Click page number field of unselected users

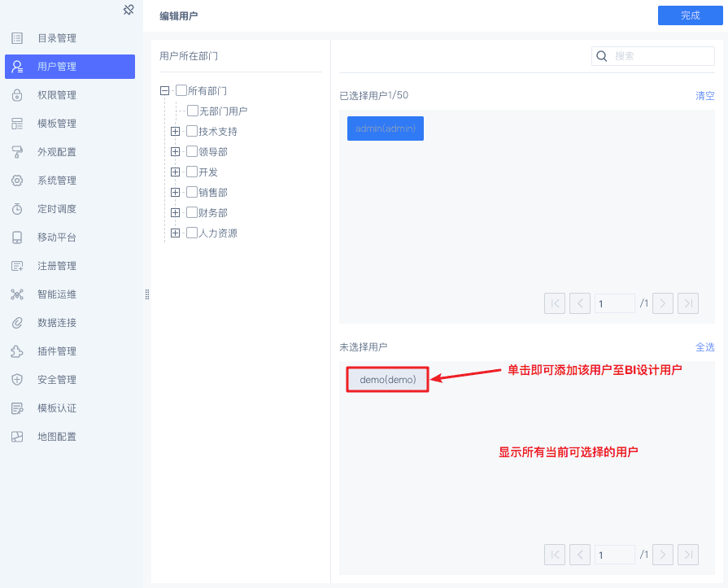click(x=614, y=555)
